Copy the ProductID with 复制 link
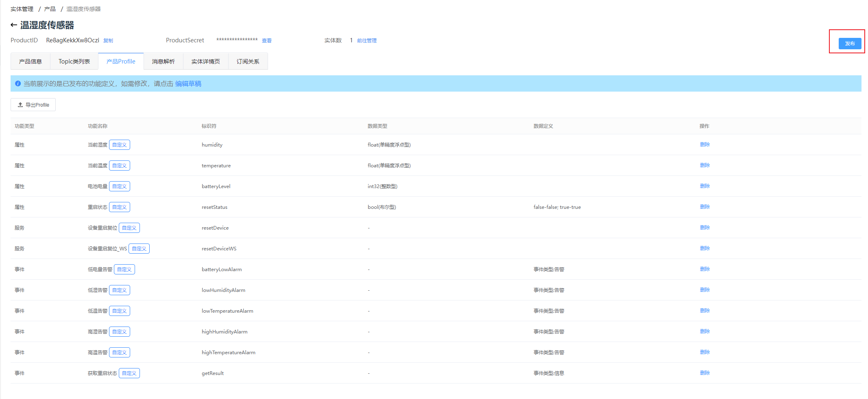The width and height of the screenshot is (868, 399). pos(108,41)
